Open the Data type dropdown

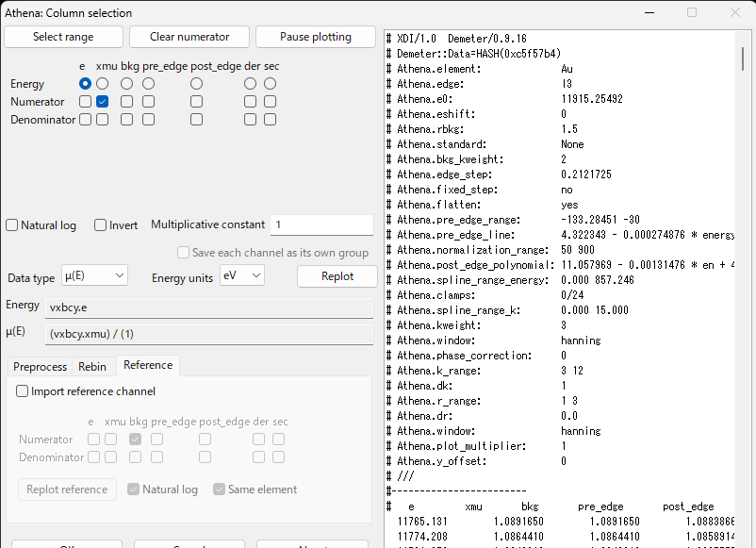pyautogui.click(x=94, y=275)
